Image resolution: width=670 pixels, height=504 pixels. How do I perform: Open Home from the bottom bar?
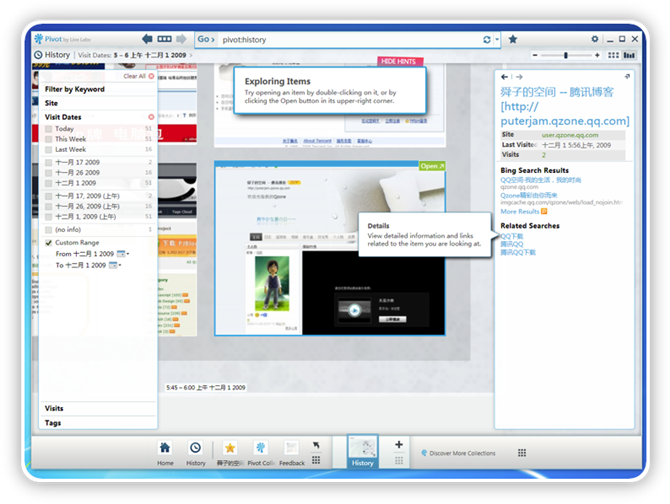tap(164, 453)
